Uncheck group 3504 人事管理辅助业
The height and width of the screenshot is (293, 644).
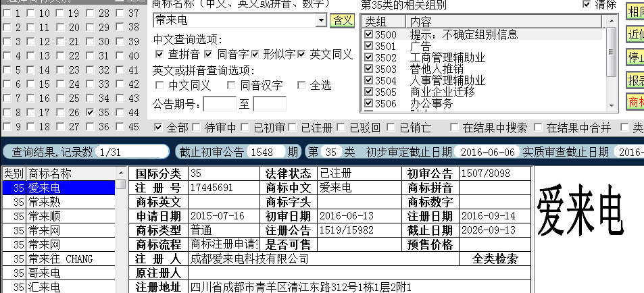tap(369, 80)
